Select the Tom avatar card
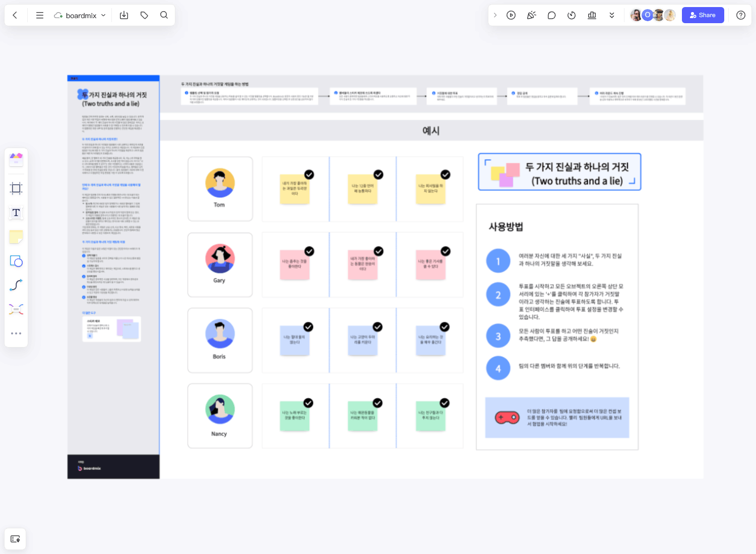 coord(220,189)
